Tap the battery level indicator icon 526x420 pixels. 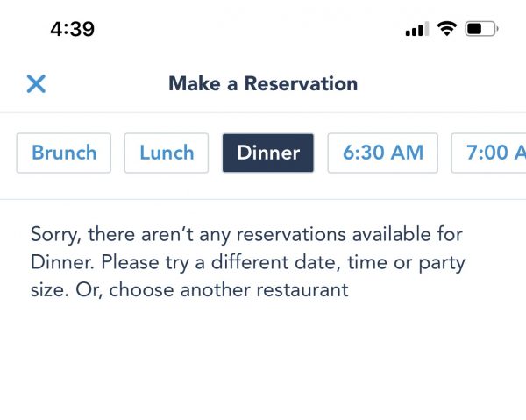coord(481,29)
